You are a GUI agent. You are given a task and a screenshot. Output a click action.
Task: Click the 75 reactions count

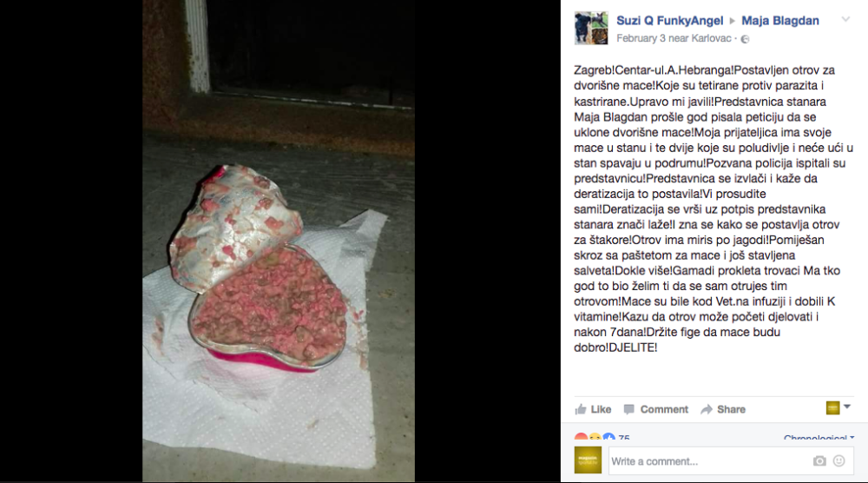[x=624, y=437]
